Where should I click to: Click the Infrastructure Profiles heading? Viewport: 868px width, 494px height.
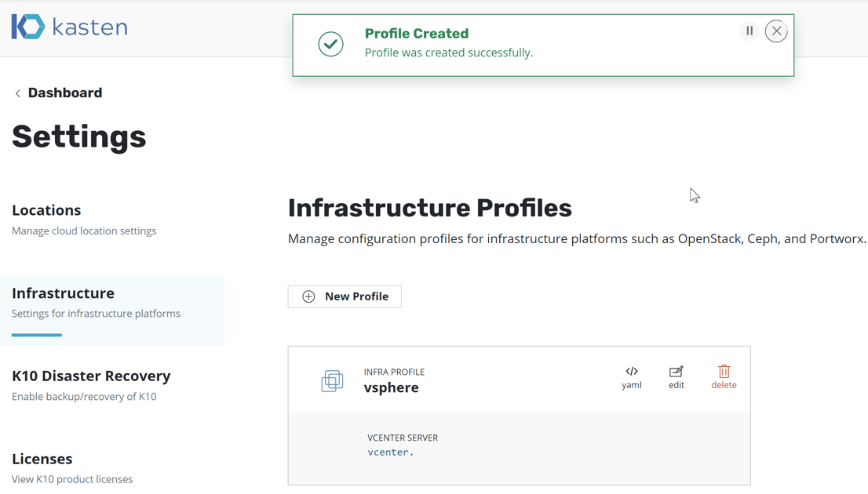(x=429, y=208)
